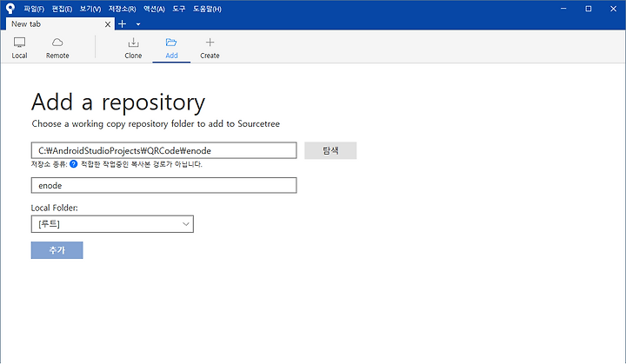Close the Sourcetree window

pyautogui.click(x=613, y=9)
